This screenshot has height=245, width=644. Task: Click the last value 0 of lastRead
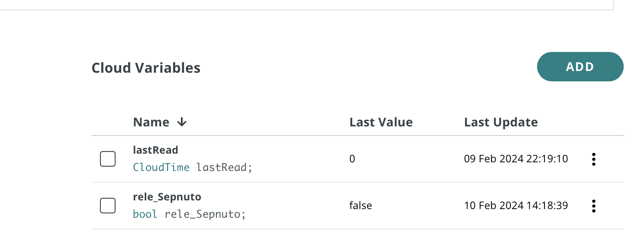tap(352, 159)
